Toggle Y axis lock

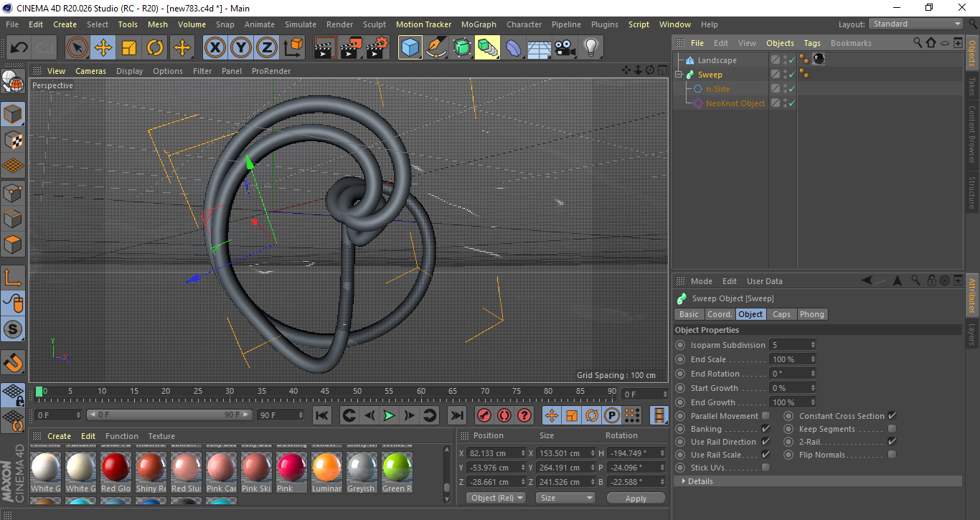(x=241, y=48)
